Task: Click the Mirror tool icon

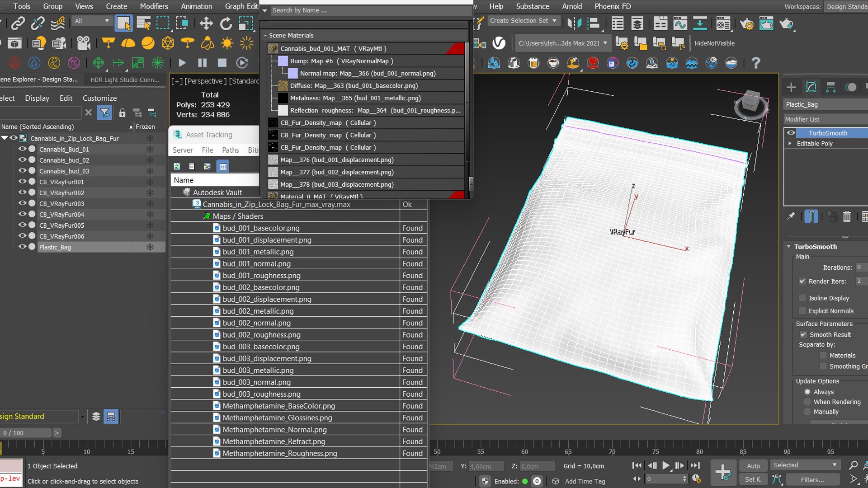Action: [574, 23]
